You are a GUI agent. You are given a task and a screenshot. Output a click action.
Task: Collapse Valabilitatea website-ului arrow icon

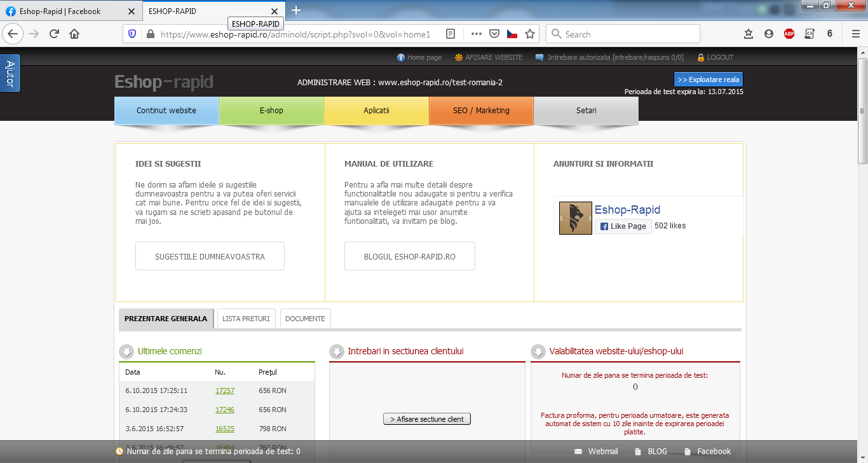click(x=538, y=352)
